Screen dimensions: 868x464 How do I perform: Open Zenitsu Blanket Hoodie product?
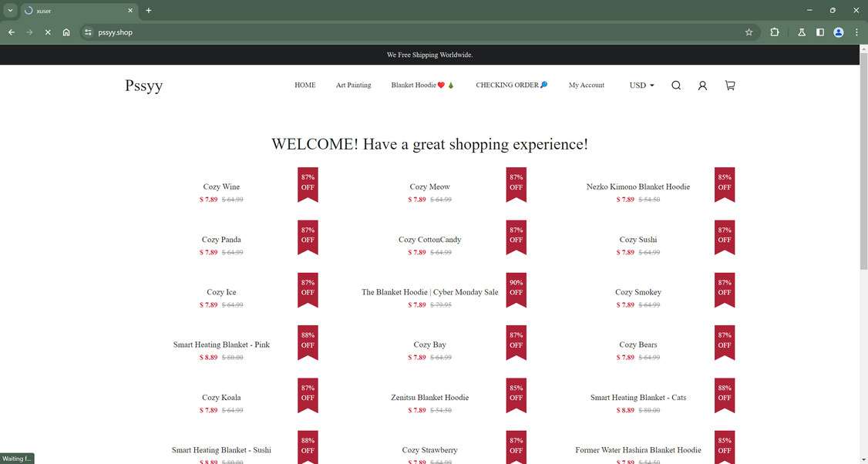(x=429, y=397)
